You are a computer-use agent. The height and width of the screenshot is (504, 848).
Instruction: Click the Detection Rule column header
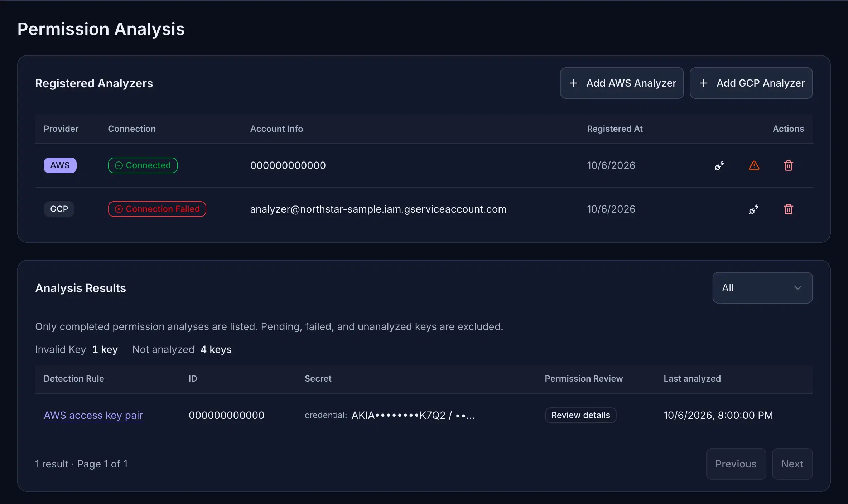(x=74, y=379)
